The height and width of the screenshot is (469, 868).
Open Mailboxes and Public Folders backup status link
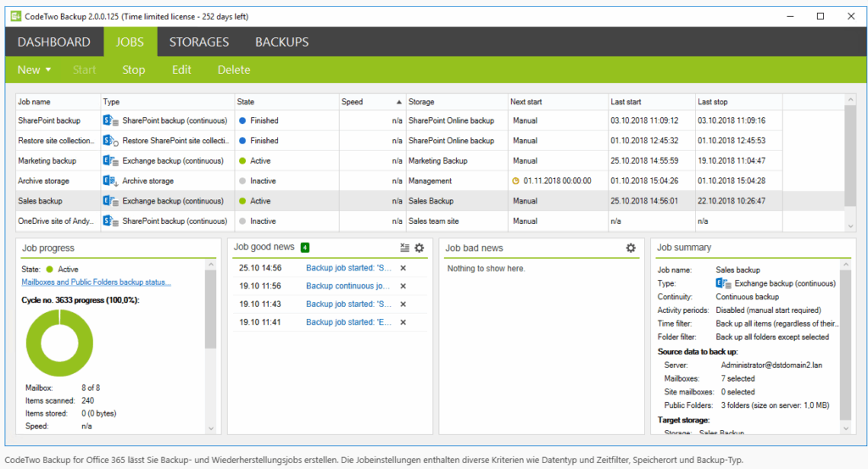(x=96, y=282)
